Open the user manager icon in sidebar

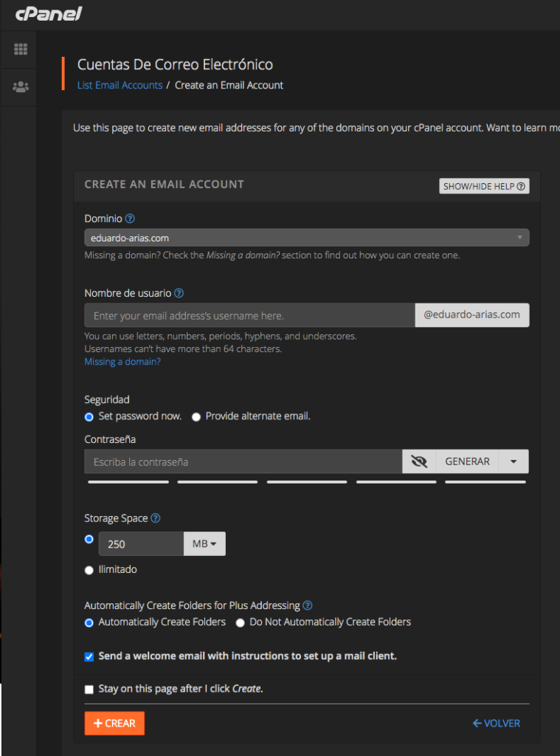pos(20,87)
